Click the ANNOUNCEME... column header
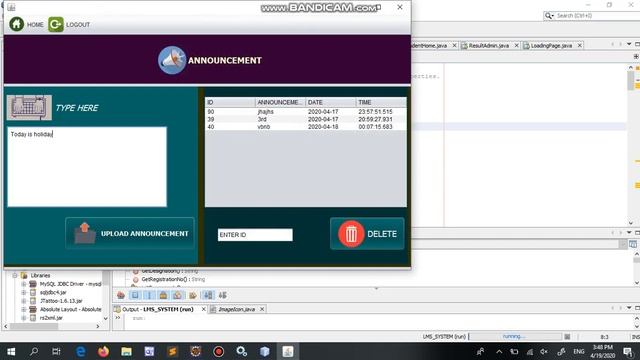Screen dimensions: 640x360 click(x=280, y=102)
